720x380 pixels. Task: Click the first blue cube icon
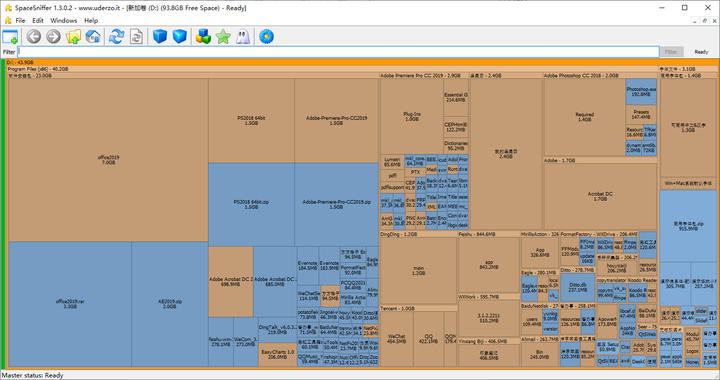[x=160, y=37]
